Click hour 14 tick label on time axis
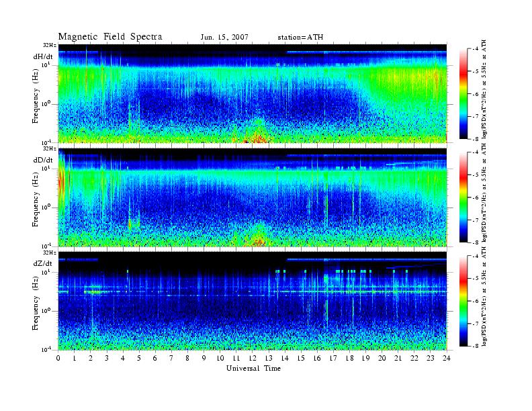532x411 pixels. [285, 359]
